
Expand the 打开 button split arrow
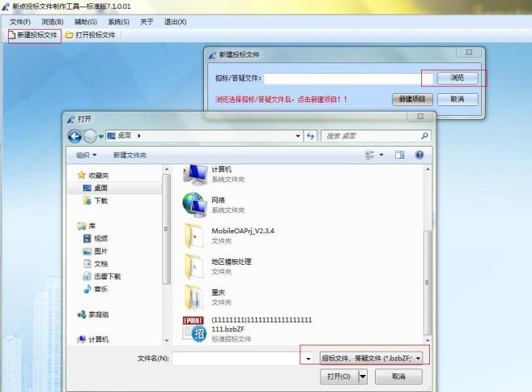pos(363,377)
